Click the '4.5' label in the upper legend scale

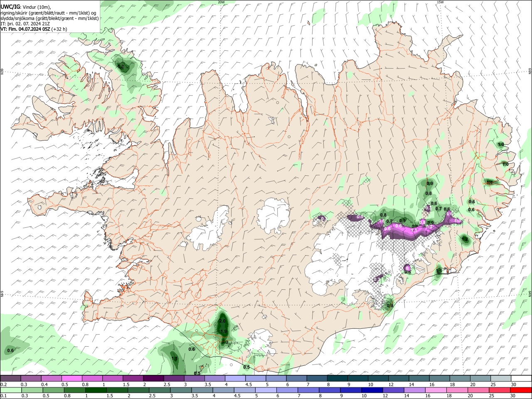coord(249,385)
